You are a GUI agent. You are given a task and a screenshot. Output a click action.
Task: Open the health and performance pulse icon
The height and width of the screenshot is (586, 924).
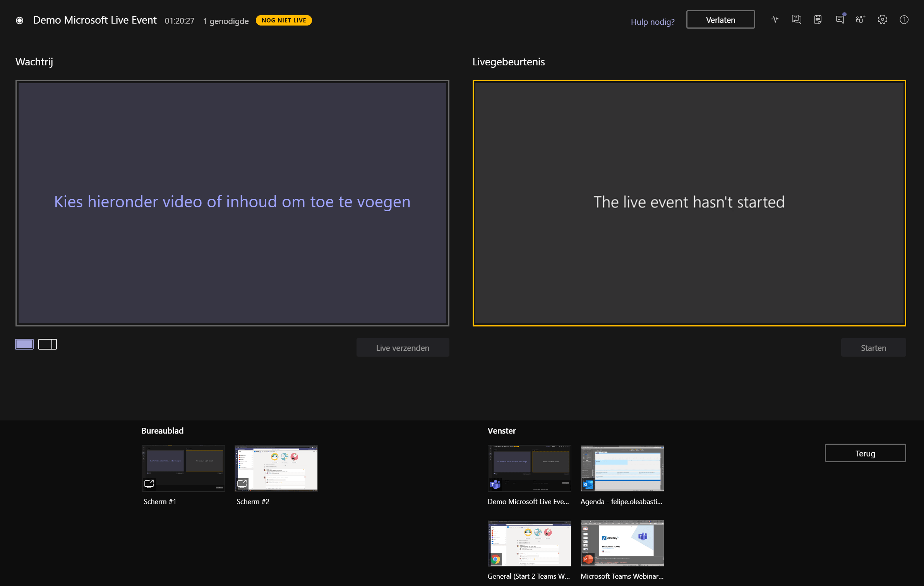point(775,19)
